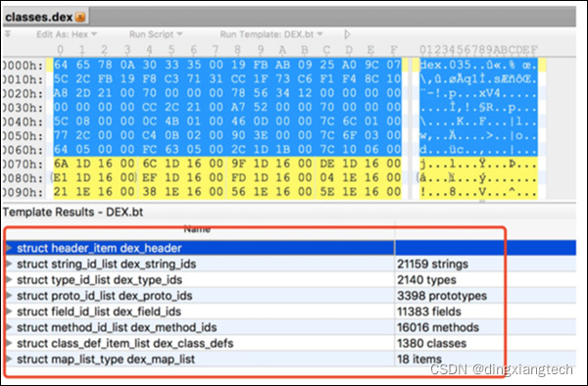The height and width of the screenshot is (386, 588).
Task: Select the dex_header row name
Action: point(99,248)
